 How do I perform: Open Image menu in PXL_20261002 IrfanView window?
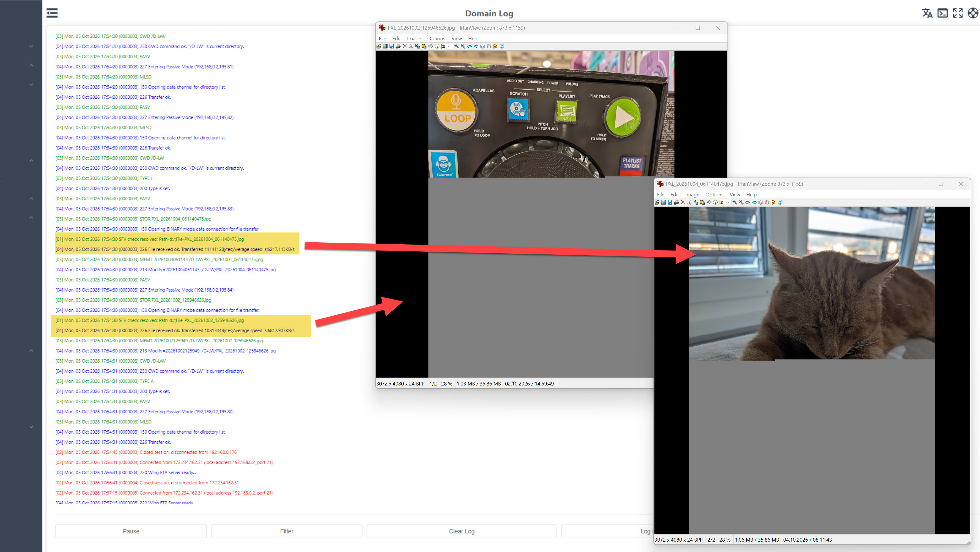pyautogui.click(x=414, y=38)
